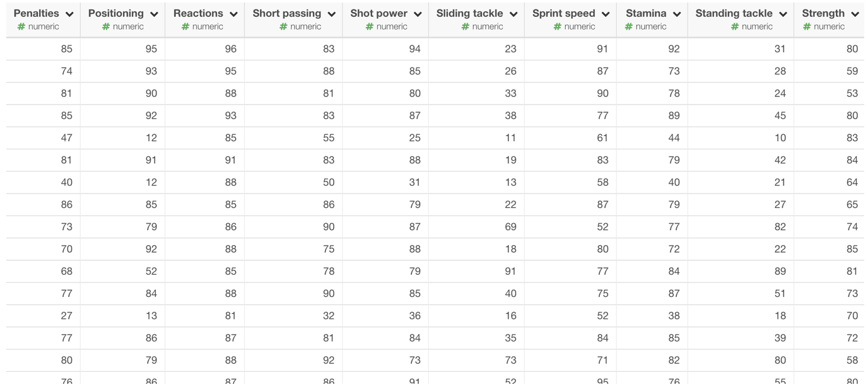Click the hash icon under Sliding tackle
Image resolution: width=868 pixels, height=392 pixels.
click(466, 26)
